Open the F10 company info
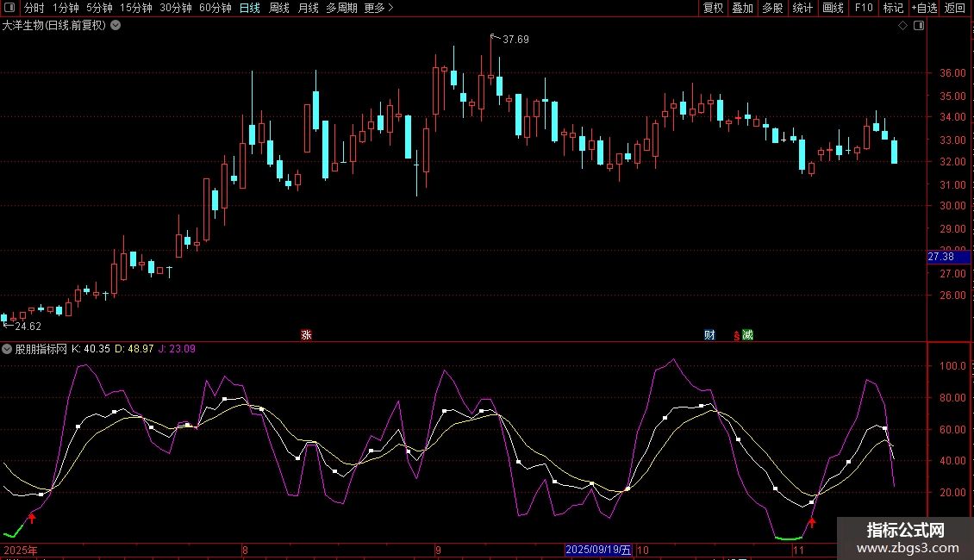The width and height of the screenshot is (974, 560). 864,8
